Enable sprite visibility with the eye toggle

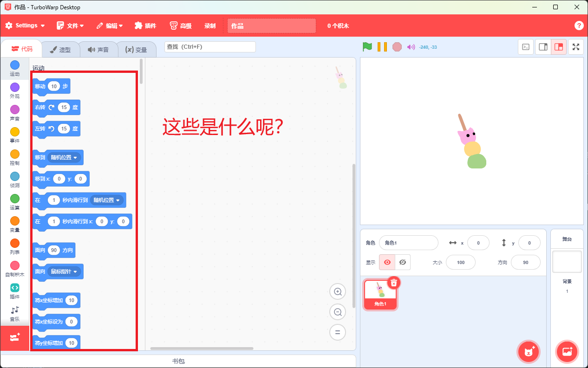click(x=387, y=262)
